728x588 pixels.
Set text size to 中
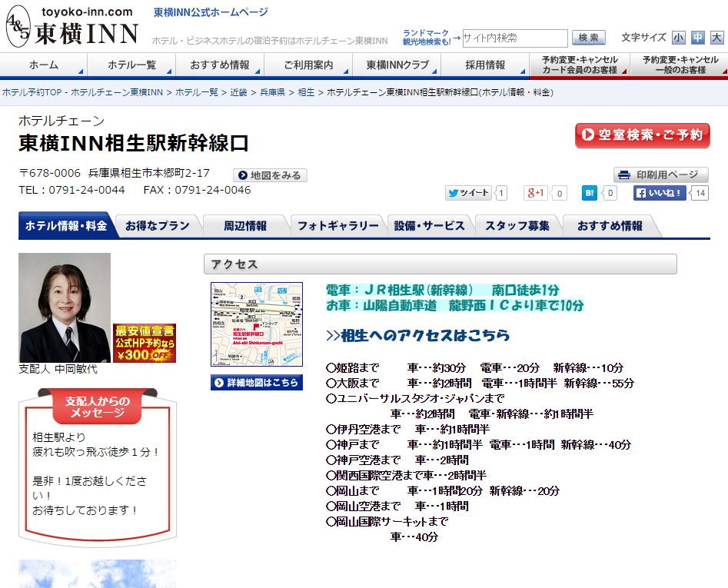point(697,38)
